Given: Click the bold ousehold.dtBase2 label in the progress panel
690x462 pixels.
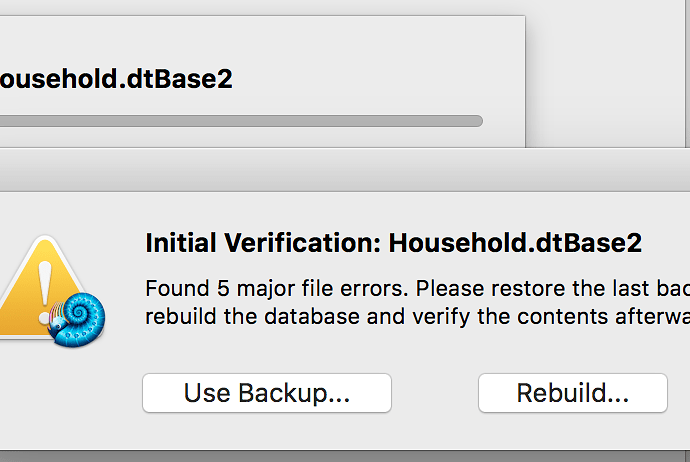Looking at the screenshot, I should tap(116, 79).
